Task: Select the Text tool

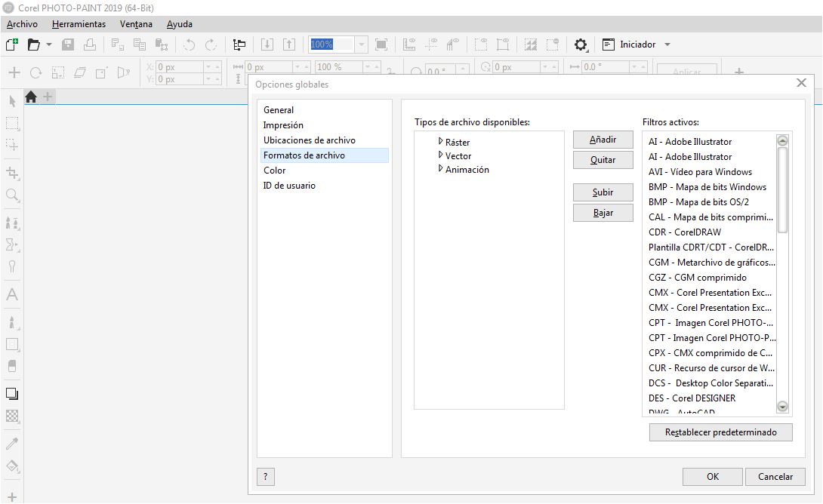Action: click(x=12, y=294)
